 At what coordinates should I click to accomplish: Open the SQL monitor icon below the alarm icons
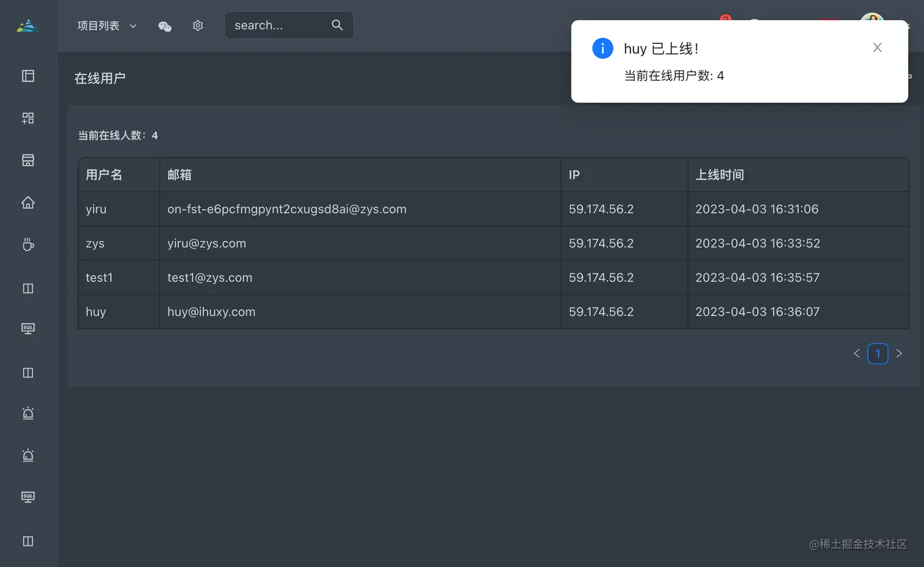[28, 497]
